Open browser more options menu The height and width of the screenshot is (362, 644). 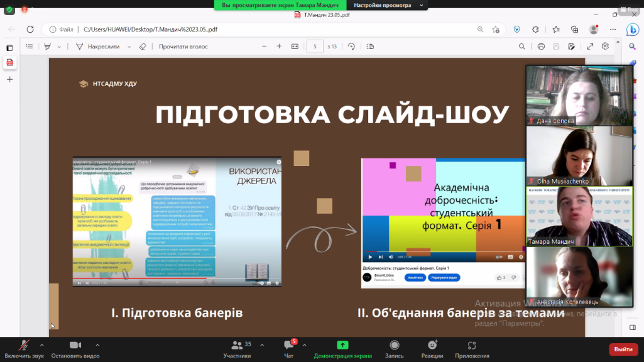click(613, 30)
